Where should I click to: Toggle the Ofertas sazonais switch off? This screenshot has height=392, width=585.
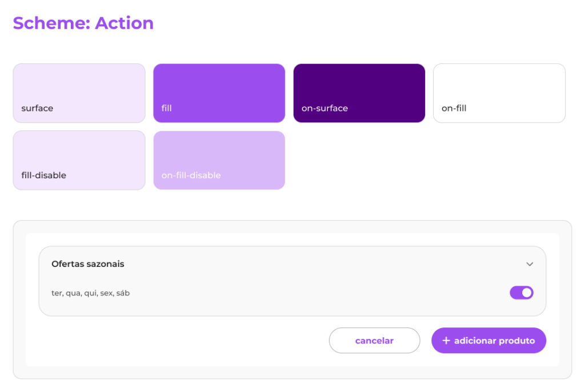[521, 293]
